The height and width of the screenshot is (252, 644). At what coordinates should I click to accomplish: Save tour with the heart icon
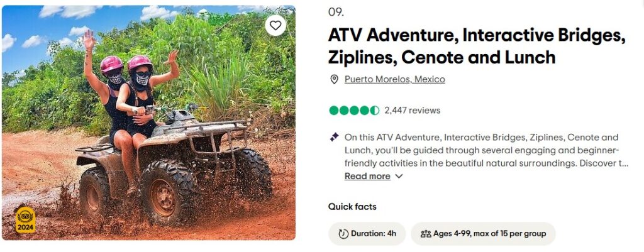(275, 25)
